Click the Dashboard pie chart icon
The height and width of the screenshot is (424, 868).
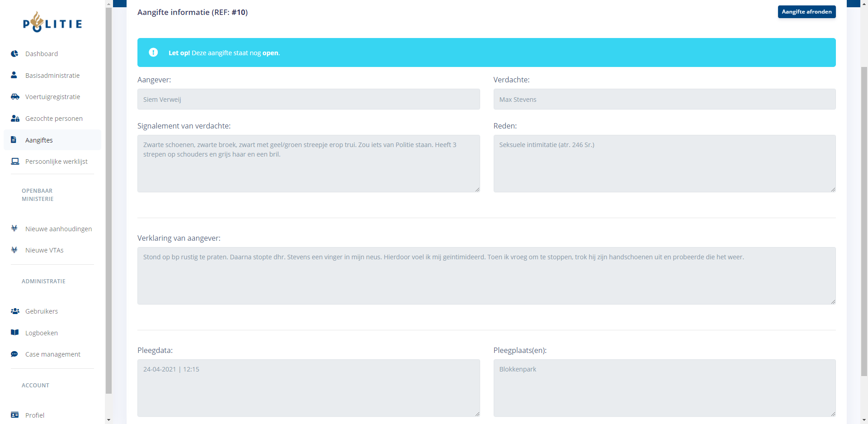point(15,54)
